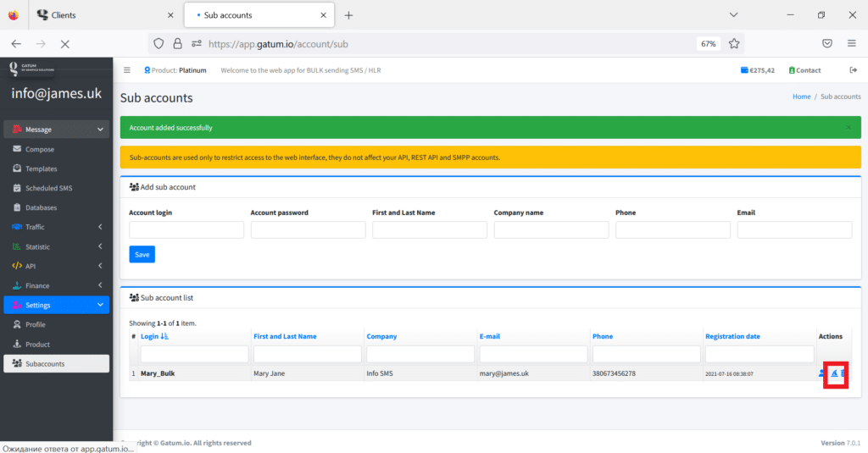This screenshot has height=453, width=868.
Task: Click the Registration date filter field
Action: (759, 354)
